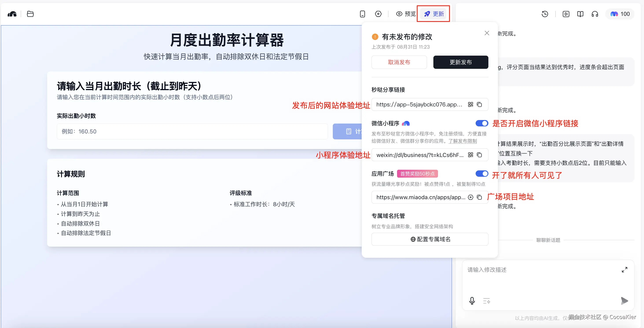644x328 pixels.
Task: Disable the 应用广场 switch
Action: [x=482, y=173]
